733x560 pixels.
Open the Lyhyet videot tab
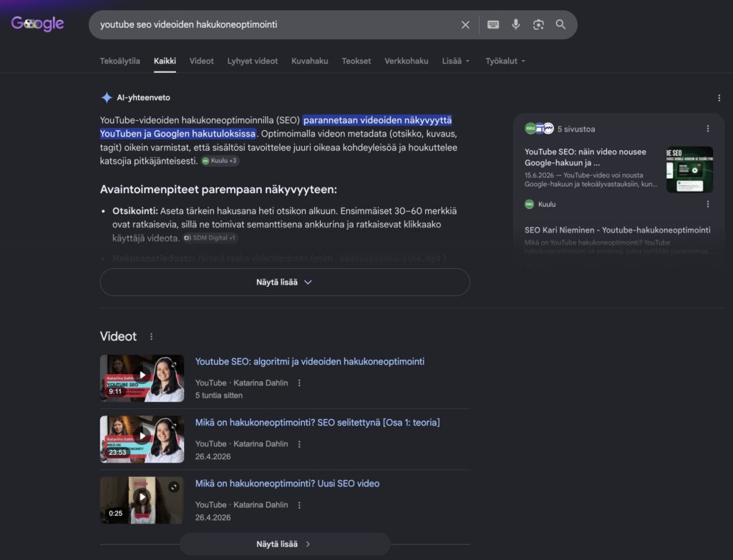tap(253, 62)
